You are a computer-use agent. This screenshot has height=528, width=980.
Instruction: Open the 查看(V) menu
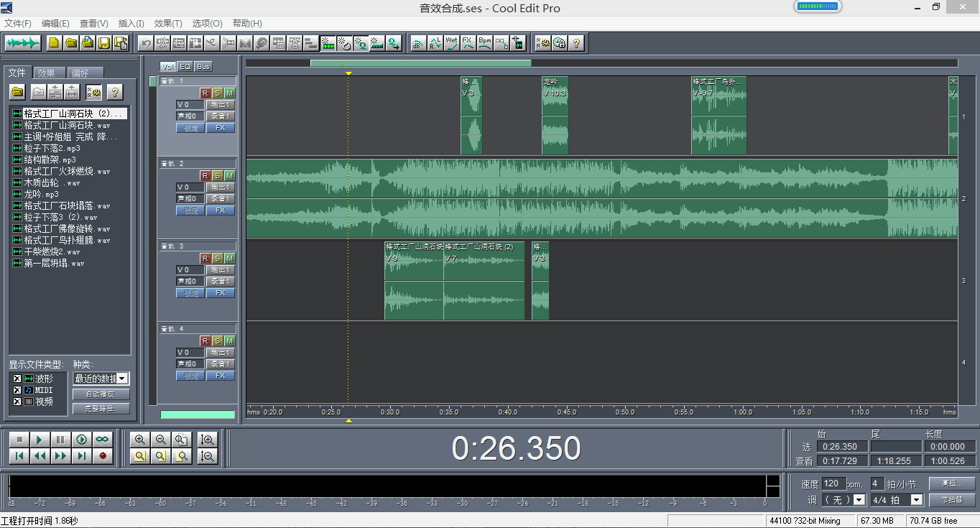(x=93, y=23)
